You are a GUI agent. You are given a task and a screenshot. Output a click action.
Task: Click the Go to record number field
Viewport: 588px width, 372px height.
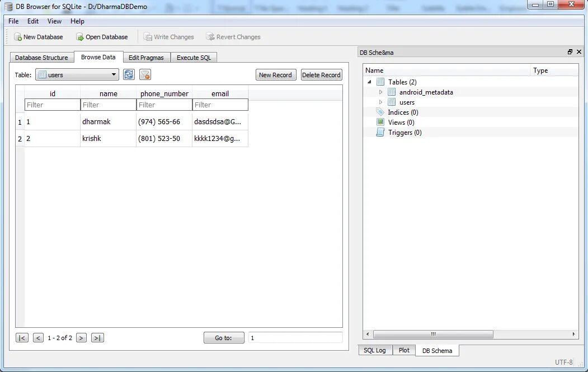pyautogui.click(x=295, y=338)
